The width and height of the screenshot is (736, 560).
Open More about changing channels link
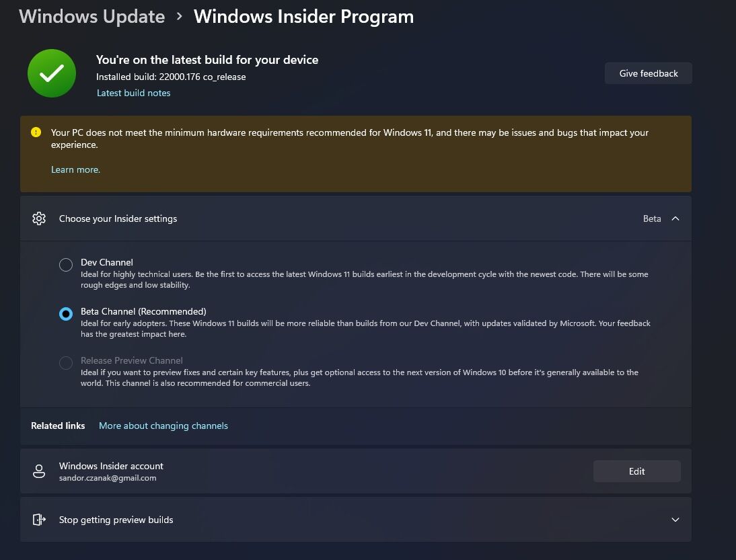click(163, 426)
